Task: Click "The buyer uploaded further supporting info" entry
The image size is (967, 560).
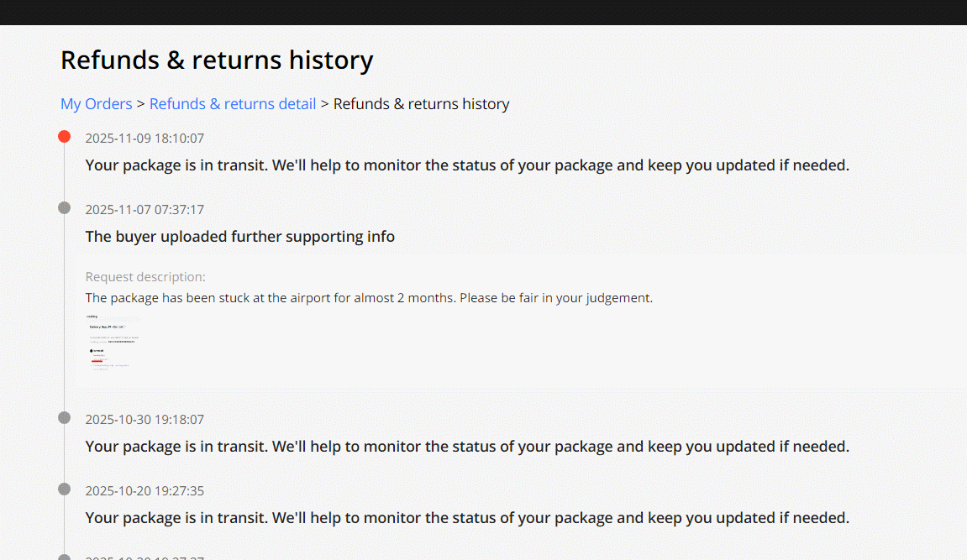Action: pos(239,237)
